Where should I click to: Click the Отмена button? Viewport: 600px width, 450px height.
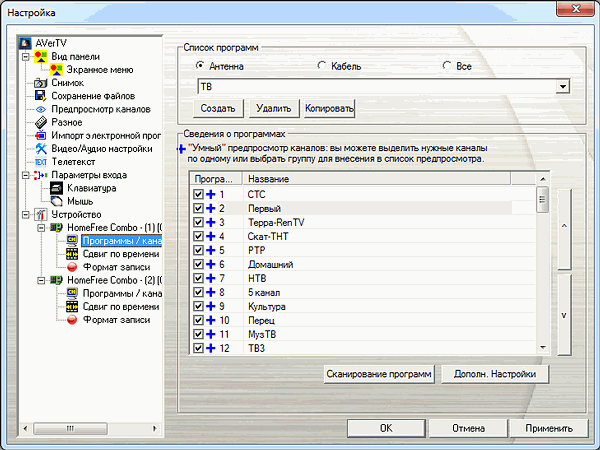click(x=468, y=428)
